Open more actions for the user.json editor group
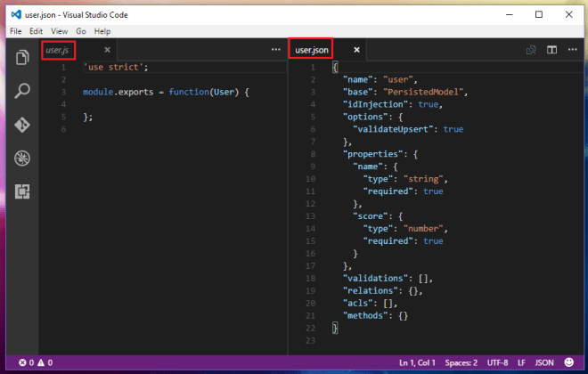The width and height of the screenshot is (588, 374). pos(572,50)
